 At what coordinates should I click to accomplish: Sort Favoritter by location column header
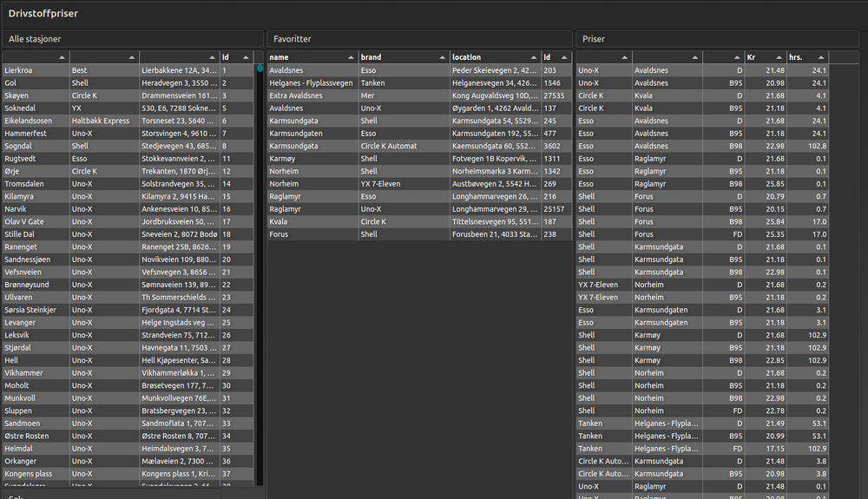(x=494, y=57)
